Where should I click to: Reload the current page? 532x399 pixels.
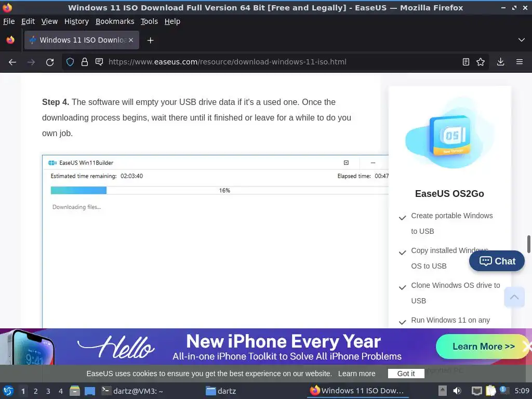click(50, 62)
